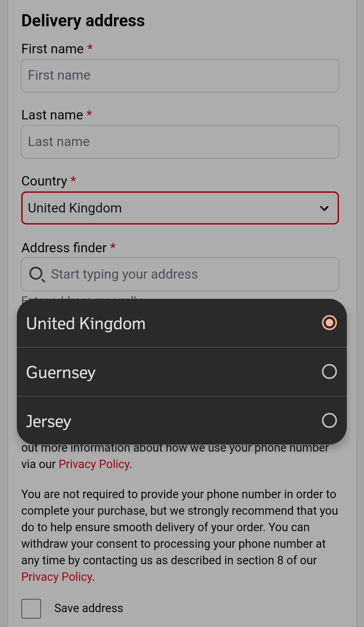Choose Jersey from the country list
Viewport: 364px width, 627px height.
[x=182, y=421]
